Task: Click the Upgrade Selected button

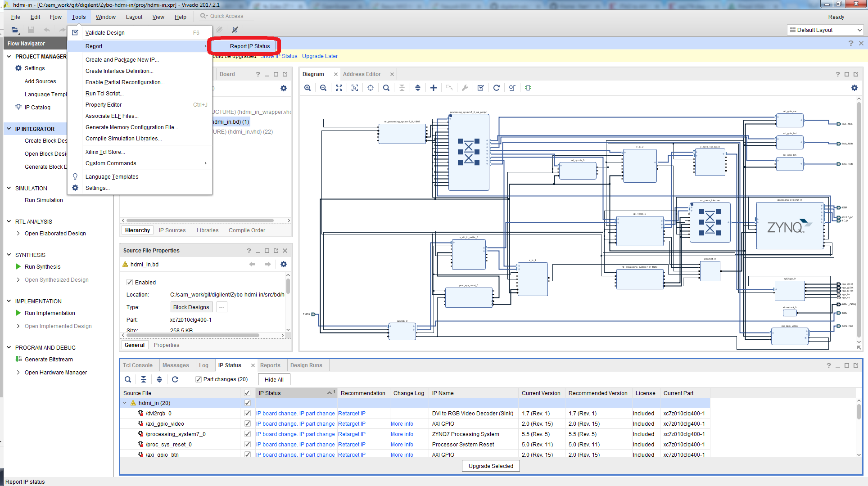Action: [491, 466]
